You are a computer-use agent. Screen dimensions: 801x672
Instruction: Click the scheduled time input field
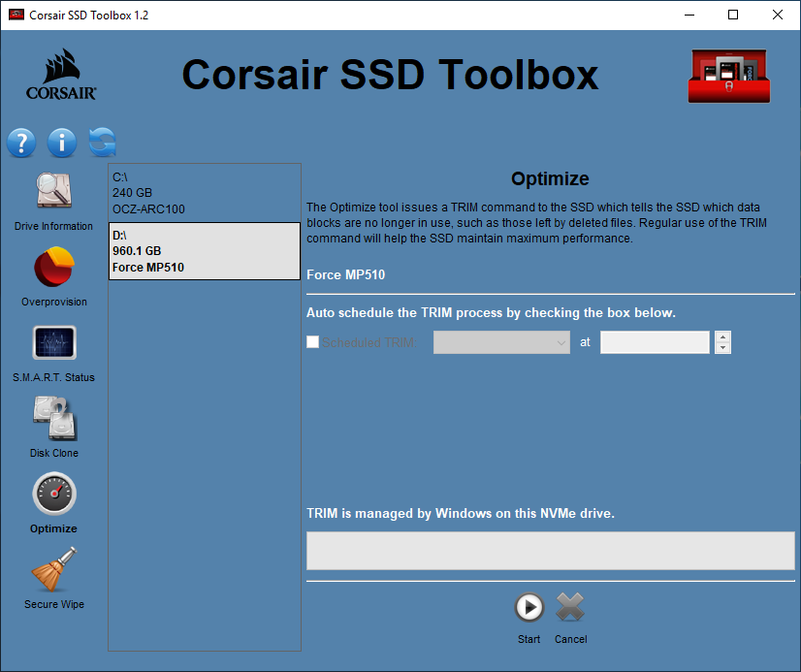(655, 342)
